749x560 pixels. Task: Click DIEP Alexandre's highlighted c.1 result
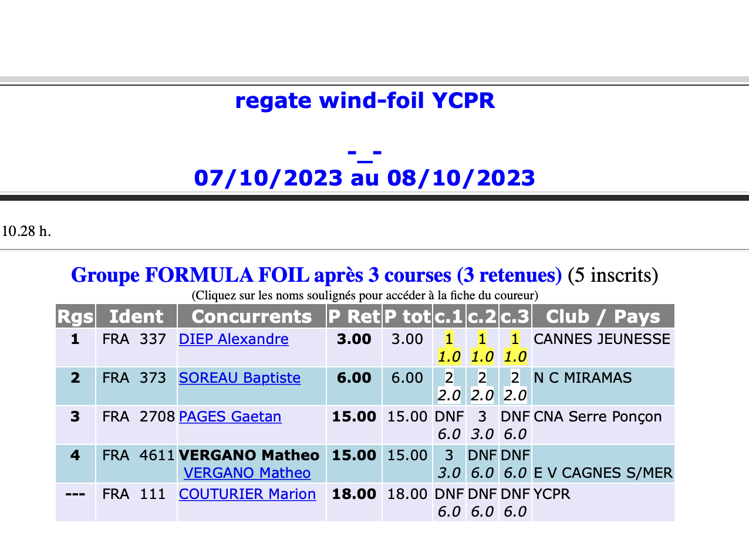point(449,348)
